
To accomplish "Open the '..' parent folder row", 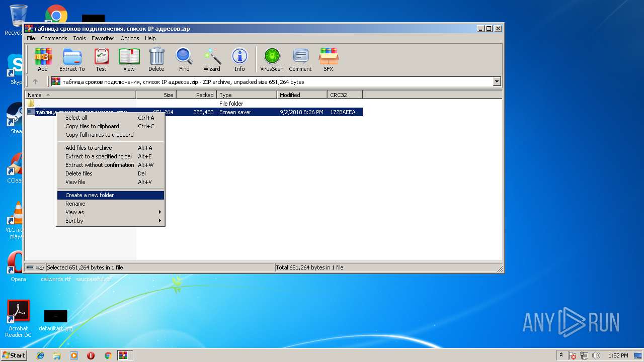I will coord(194,104).
